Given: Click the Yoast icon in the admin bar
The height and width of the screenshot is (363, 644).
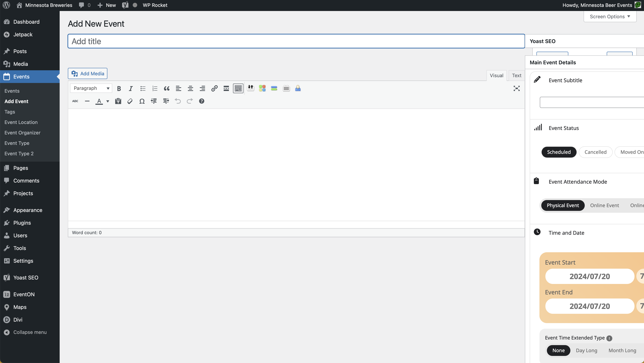Looking at the screenshot, I should [x=125, y=5].
